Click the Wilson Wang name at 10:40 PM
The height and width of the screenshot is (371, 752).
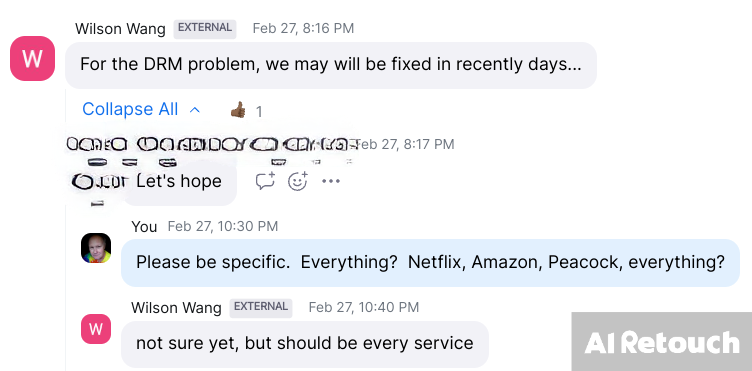pyautogui.click(x=176, y=307)
